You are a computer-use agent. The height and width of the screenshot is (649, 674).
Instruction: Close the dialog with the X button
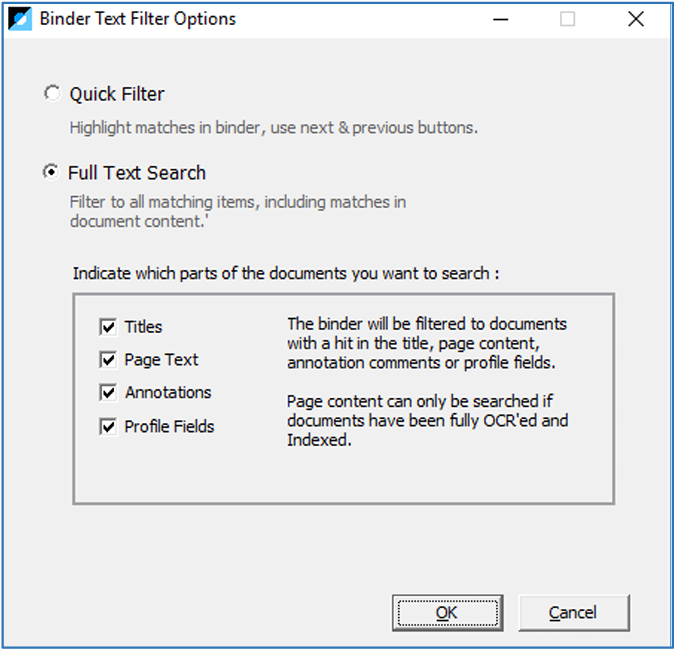coord(636,19)
